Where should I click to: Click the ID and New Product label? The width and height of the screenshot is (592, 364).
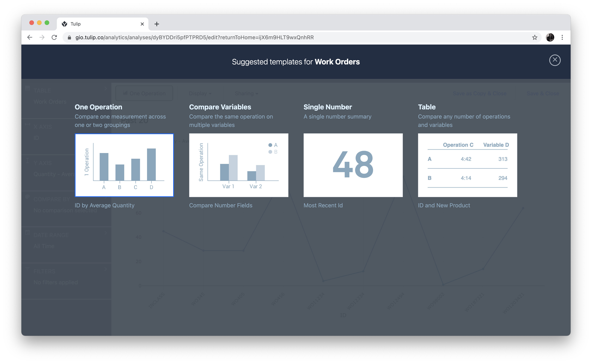(444, 205)
